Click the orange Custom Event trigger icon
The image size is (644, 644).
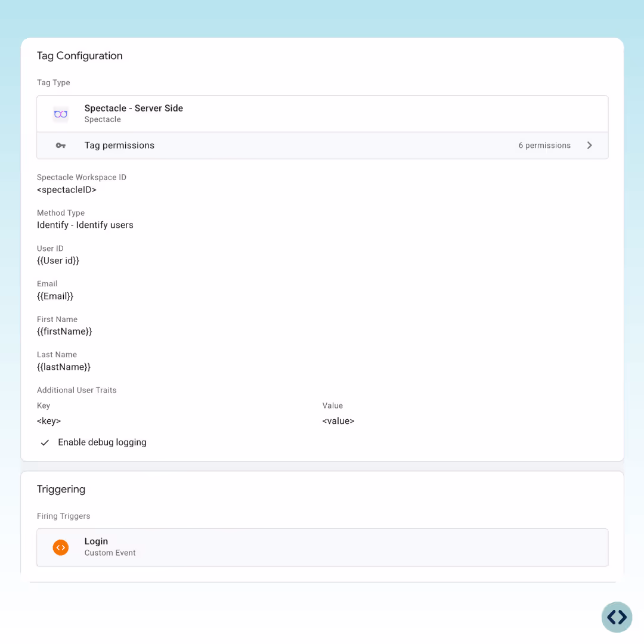pyautogui.click(x=61, y=547)
